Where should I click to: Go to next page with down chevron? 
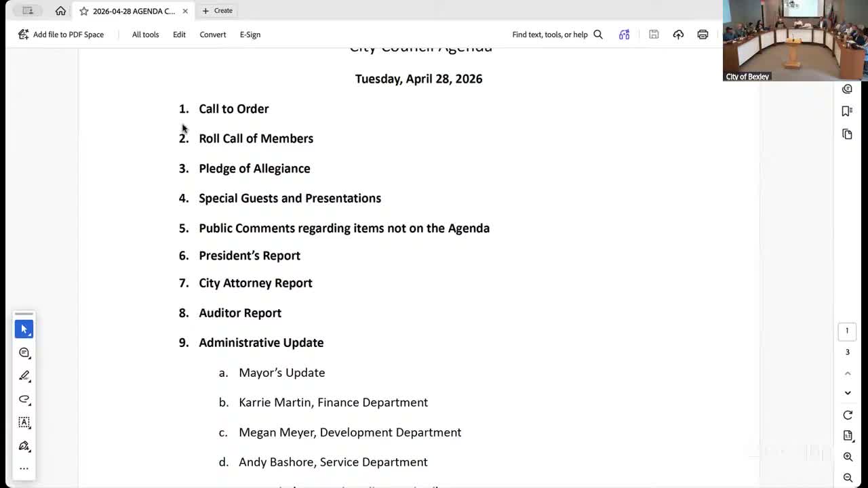(x=847, y=393)
